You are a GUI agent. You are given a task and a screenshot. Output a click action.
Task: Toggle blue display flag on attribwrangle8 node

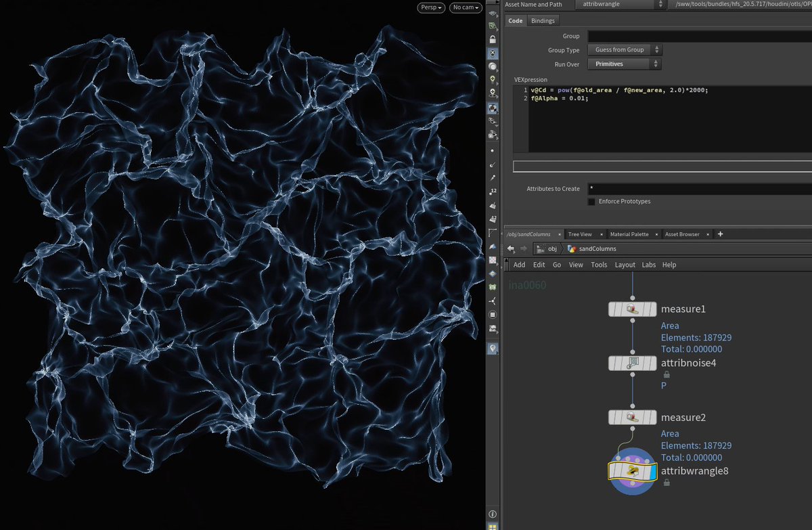[652, 471]
